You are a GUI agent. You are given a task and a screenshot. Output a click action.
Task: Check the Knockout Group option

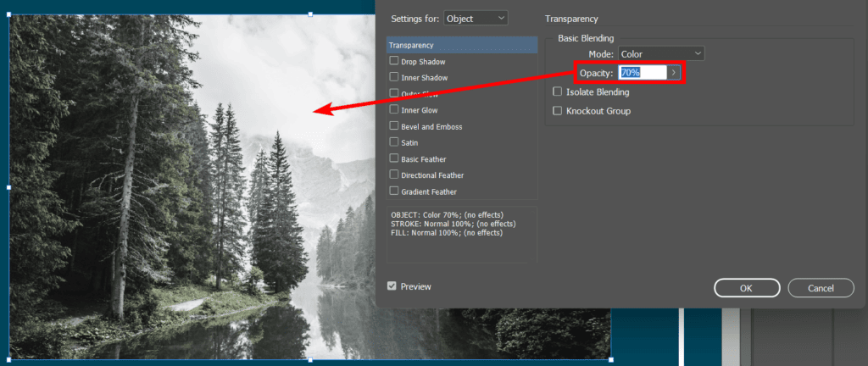tap(557, 111)
